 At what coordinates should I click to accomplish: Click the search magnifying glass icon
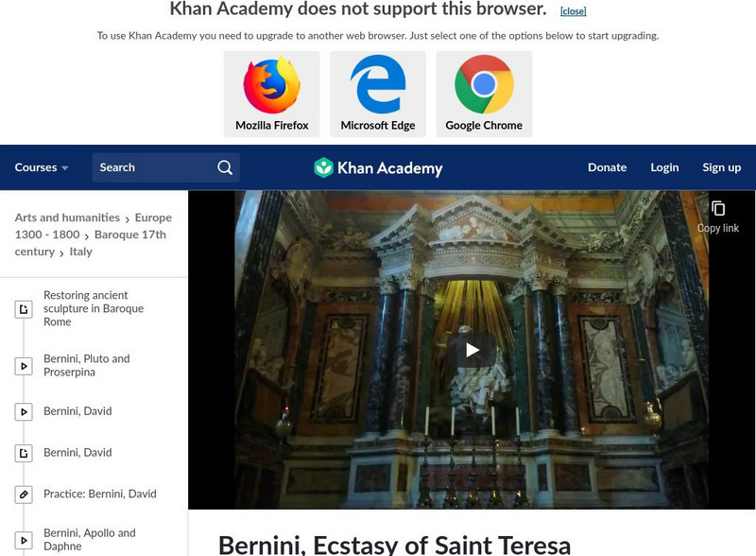point(225,166)
